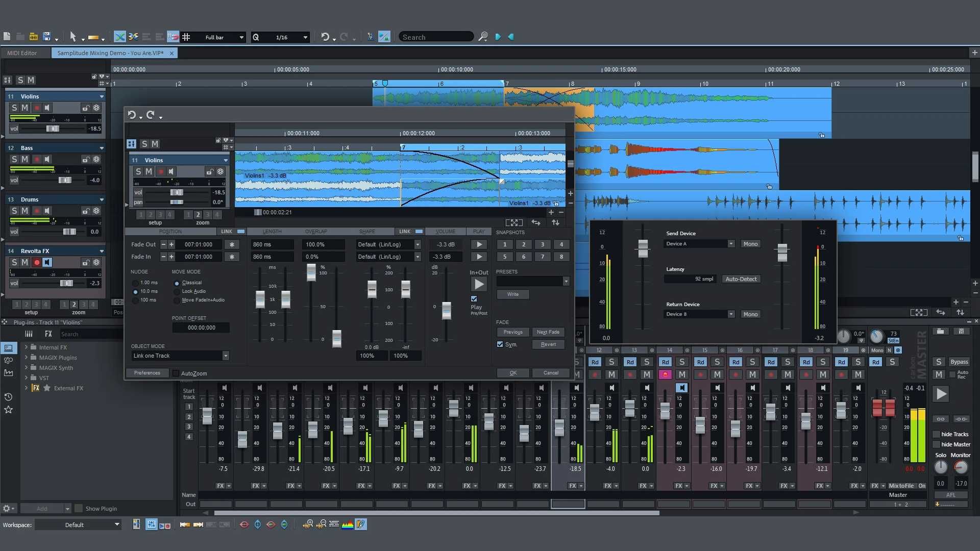
Task: Enable the Sym. checkbox in the fade editor
Action: point(500,344)
